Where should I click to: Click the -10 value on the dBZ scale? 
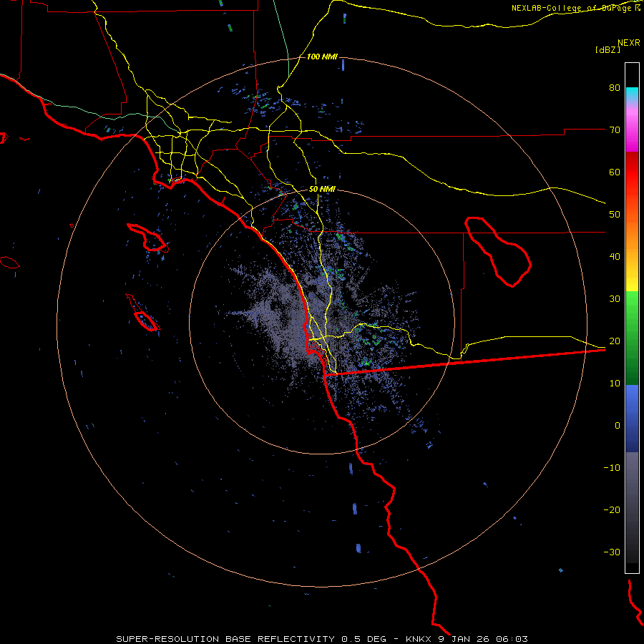click(x=612, y=468)
